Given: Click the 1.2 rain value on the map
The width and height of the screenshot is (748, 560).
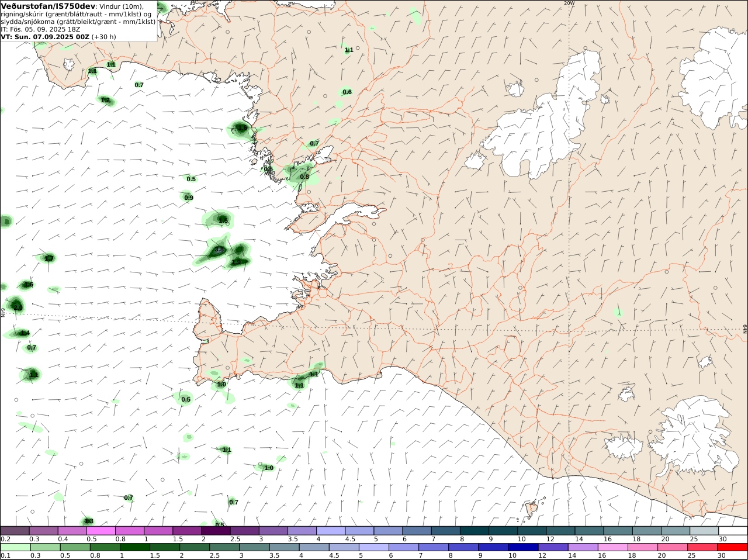Looking at the screenshot, I should coord(105,100).
